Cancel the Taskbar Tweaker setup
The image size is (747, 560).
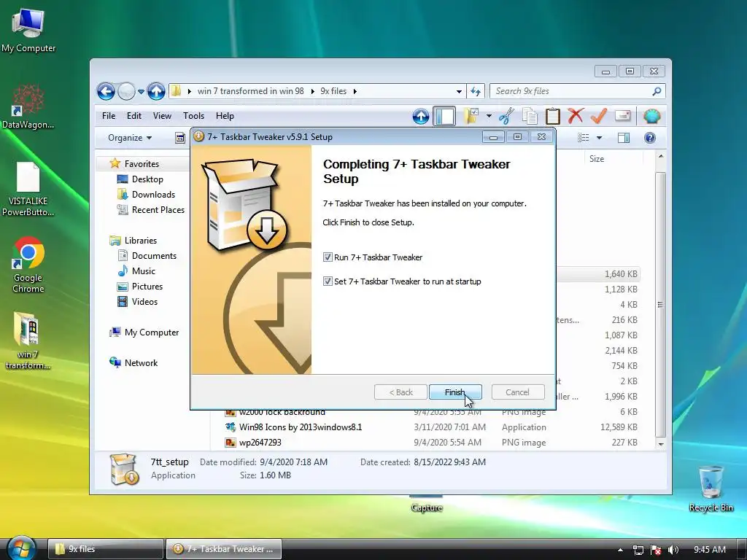click(517, 392)
